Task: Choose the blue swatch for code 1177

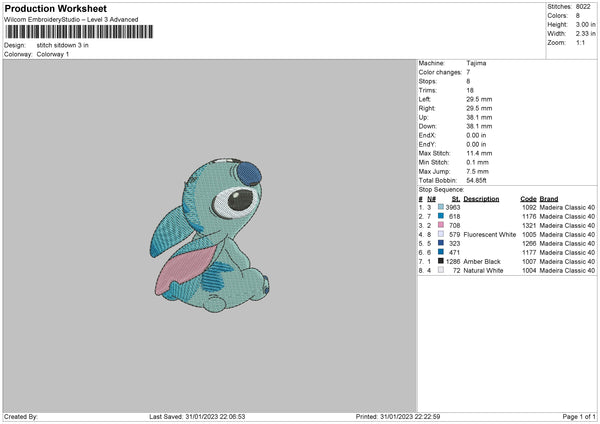Action: 441,252
